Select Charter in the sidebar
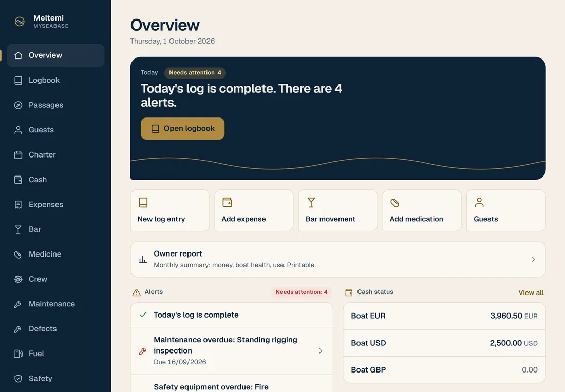The height and width of the screenshot is (392, 565). coord(55,155)
